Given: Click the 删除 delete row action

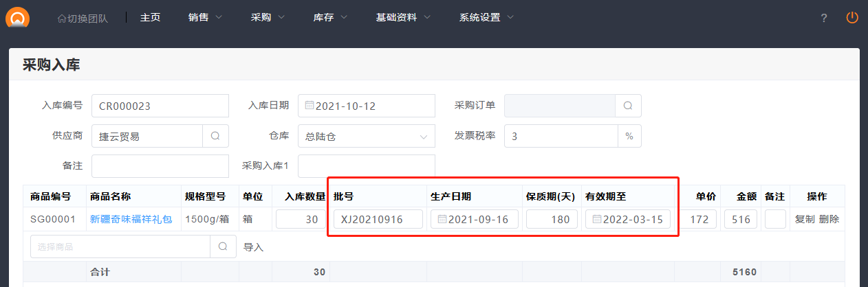Looking at the screenshot, I should pyautogui.click(x=829, y=220).
